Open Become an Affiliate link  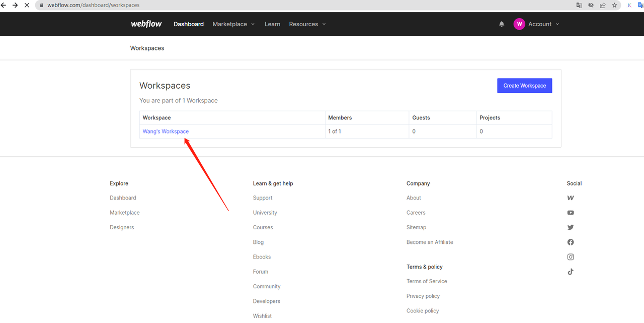430,242
